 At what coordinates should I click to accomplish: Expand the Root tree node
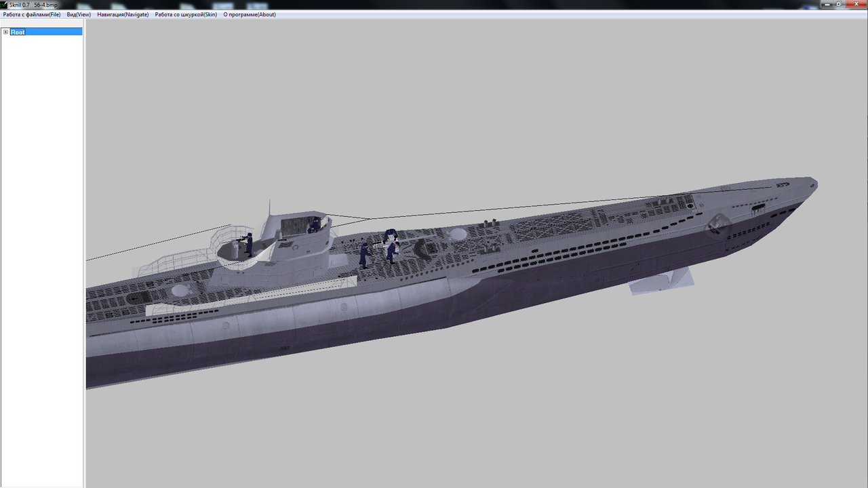(5, 32)
